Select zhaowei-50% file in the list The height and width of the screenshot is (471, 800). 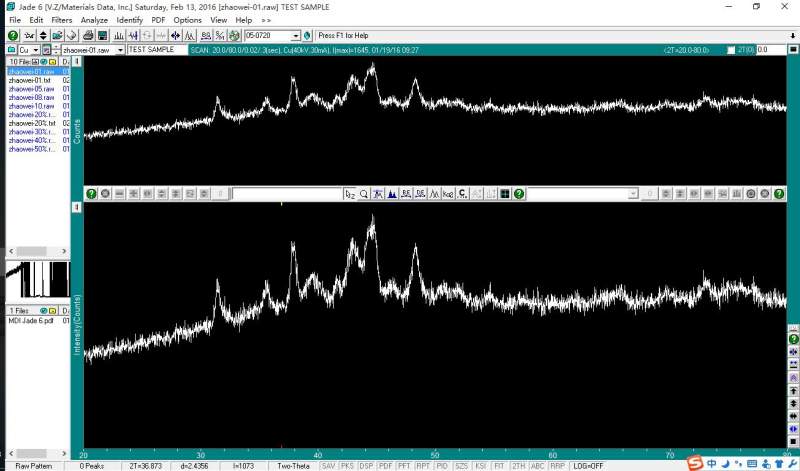(x=32, y=149)
